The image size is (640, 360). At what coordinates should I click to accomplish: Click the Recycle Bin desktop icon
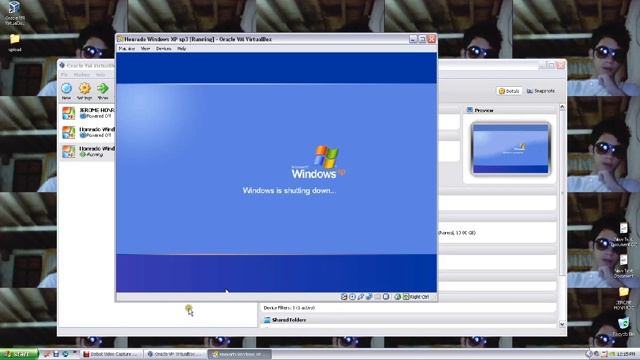pyautogui.click(x=624, y=327)
